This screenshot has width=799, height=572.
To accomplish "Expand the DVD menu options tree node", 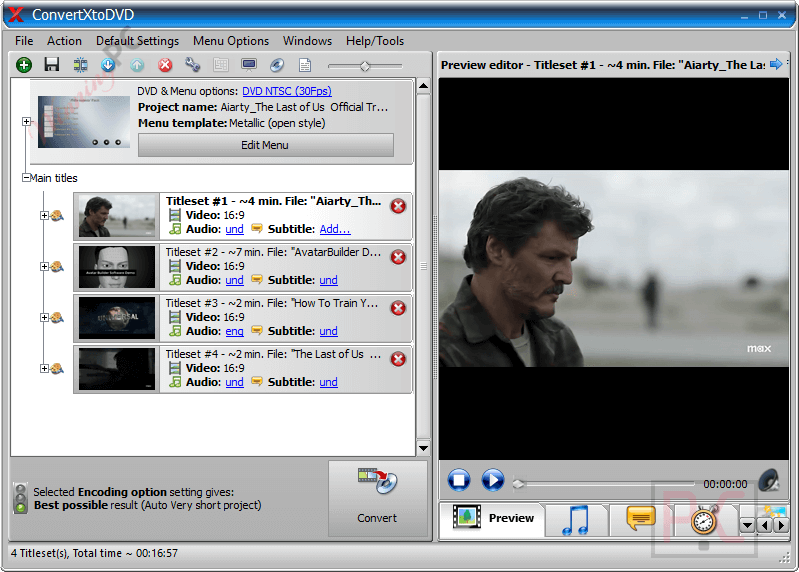I will [26, 121].
